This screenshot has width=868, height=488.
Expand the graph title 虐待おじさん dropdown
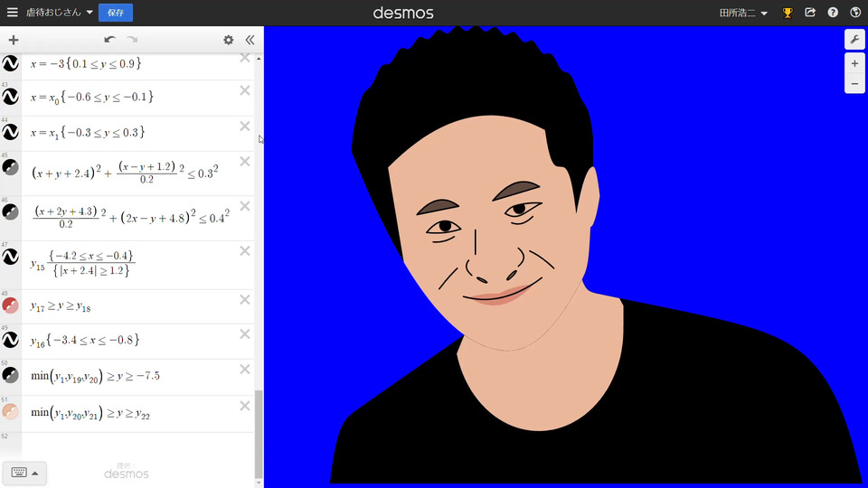point(60,14)
